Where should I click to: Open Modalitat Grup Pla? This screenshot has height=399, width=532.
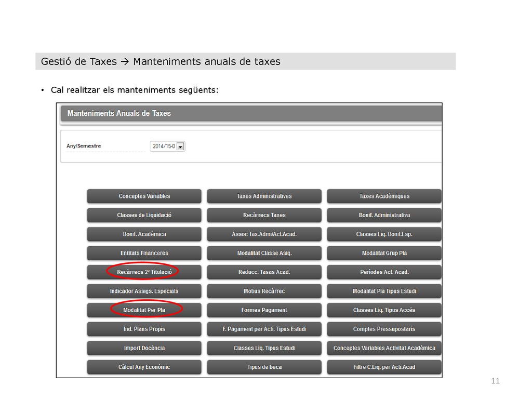[384, 253]
